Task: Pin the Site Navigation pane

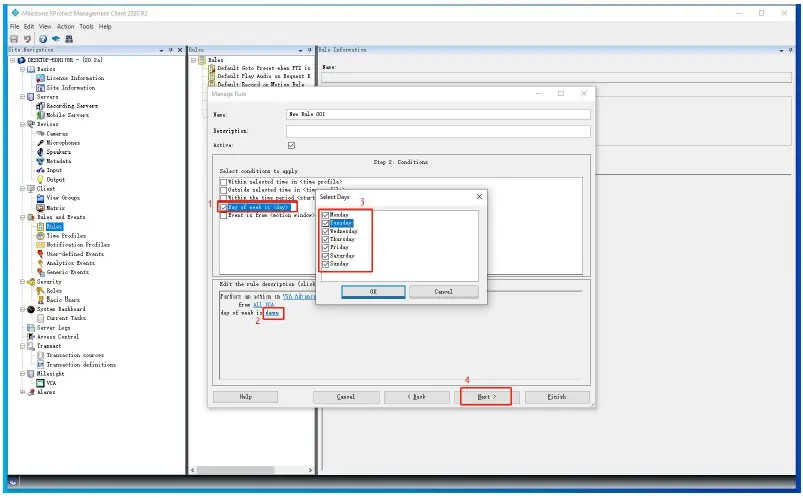Action: [x=171, y=50]
